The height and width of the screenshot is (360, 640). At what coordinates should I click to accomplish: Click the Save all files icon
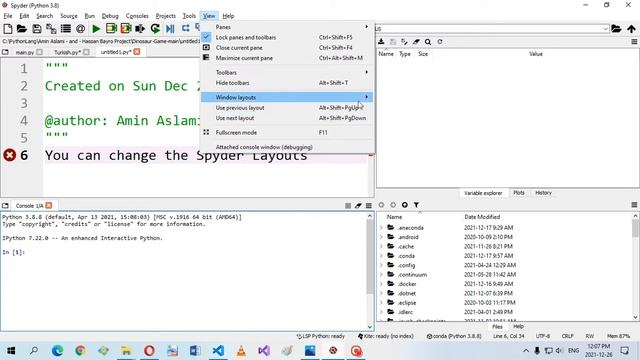(51, 29)
